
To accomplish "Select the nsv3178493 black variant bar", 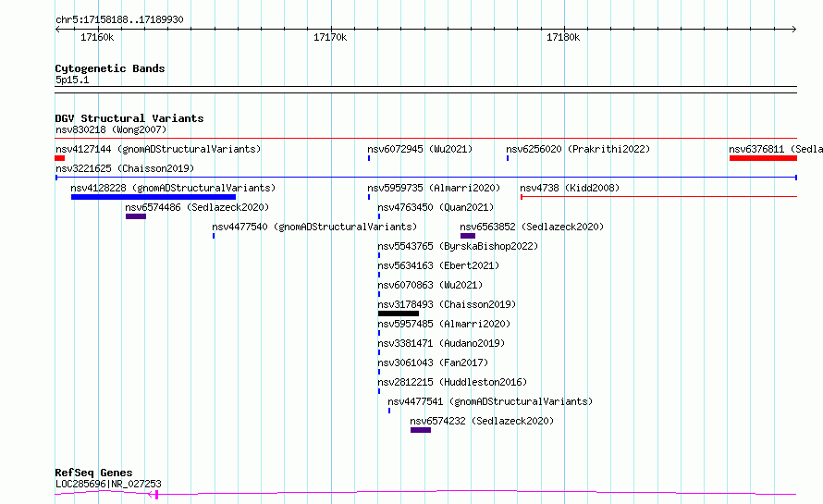I will (399, 313).
